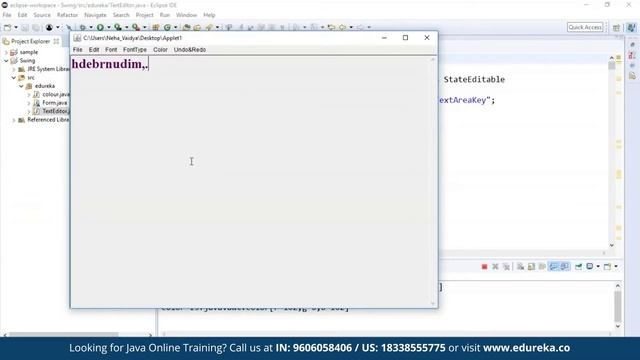Click the Open Perspective icon near Quick Access
The height and width of the screenshot is (360, 640).
(x=616, y=27)
